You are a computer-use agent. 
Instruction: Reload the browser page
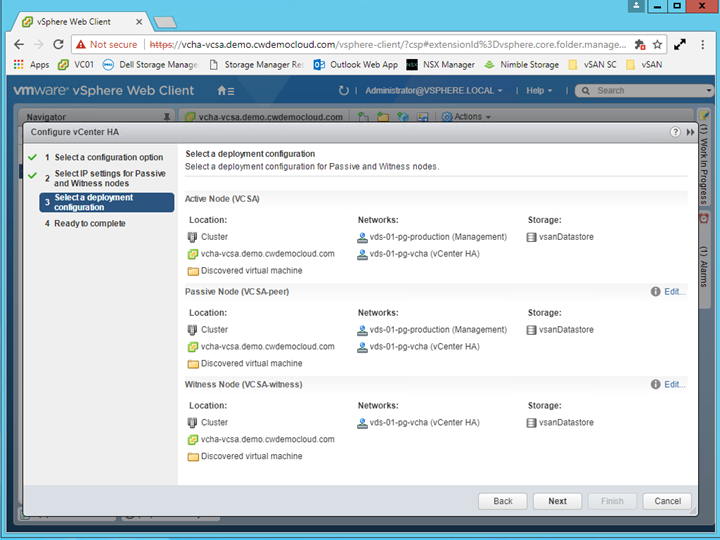click(58, 45)
